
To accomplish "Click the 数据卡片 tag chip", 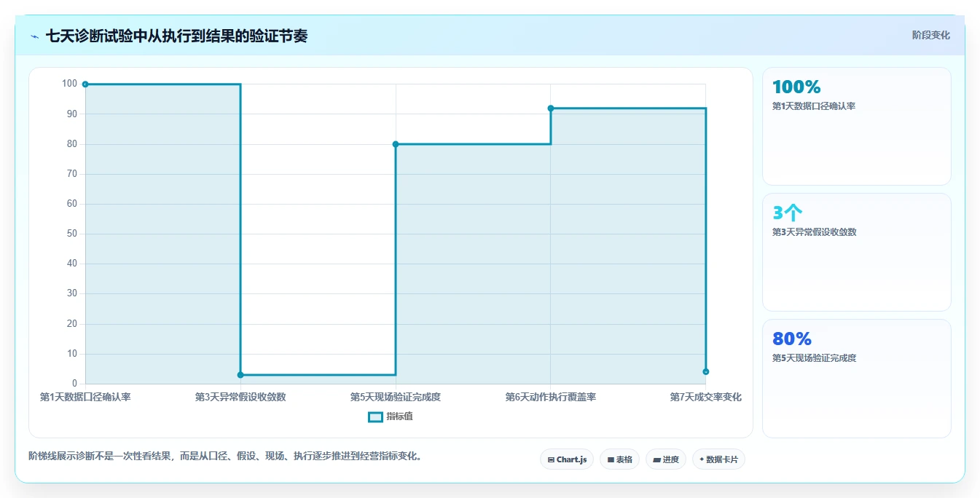I will 718,459.
